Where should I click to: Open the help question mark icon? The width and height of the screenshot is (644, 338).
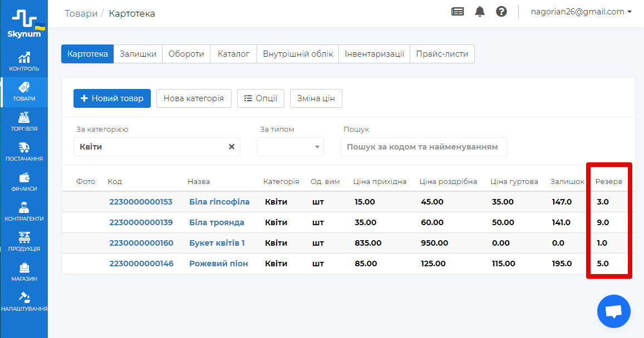502,12
